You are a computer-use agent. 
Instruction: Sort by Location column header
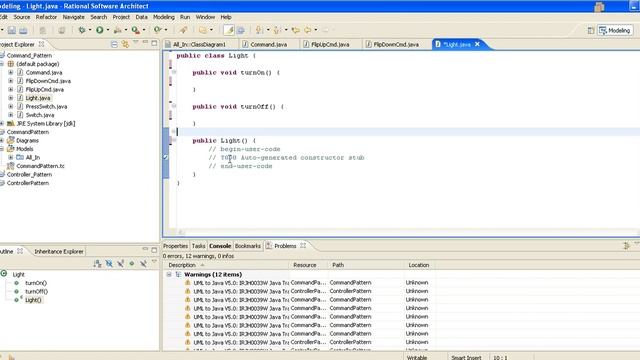point(419,265)
